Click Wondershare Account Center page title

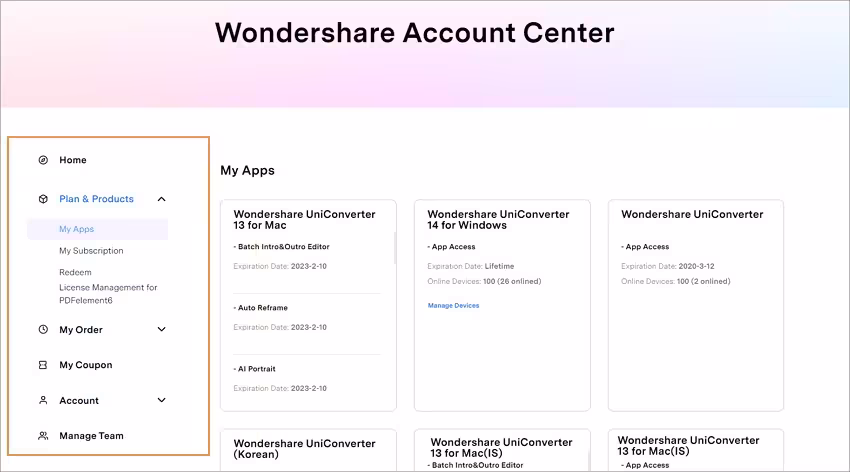click(x=415, y=33)
